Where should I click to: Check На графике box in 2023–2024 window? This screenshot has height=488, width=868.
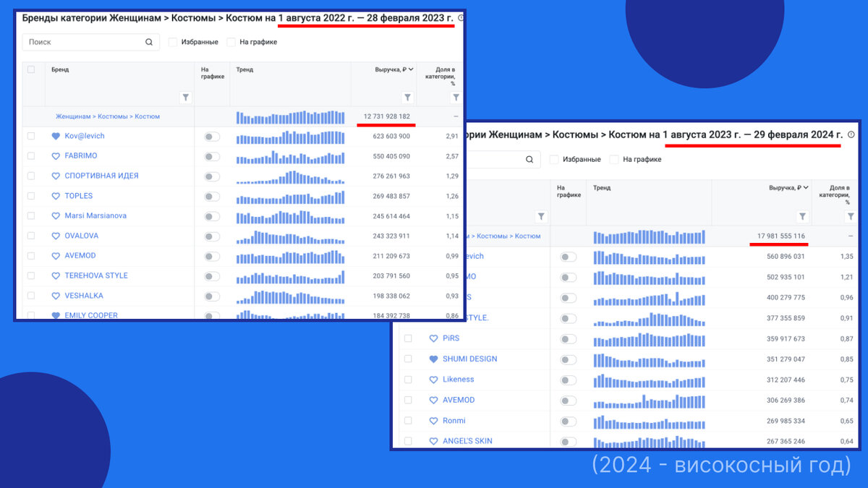point(614,160)
